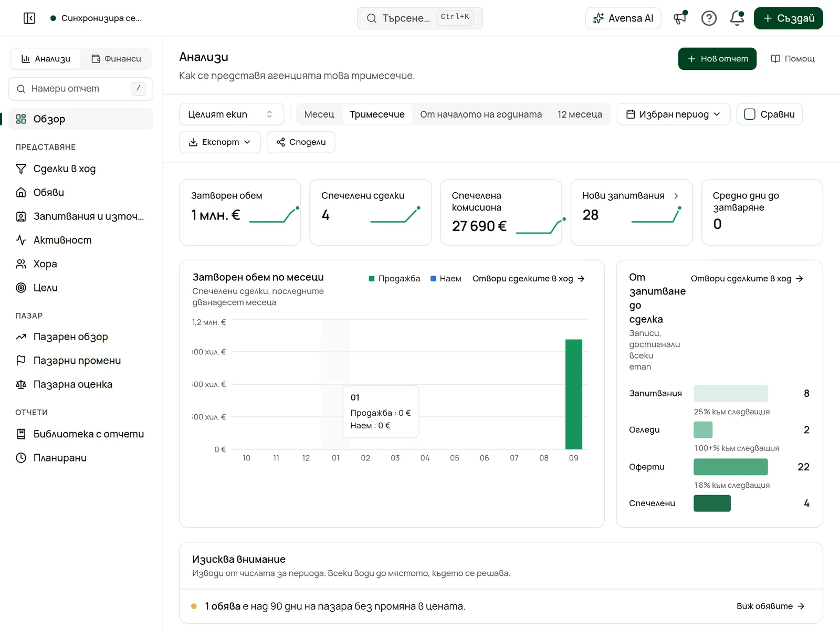Select Тримесечие period option
Viewport: 840px width, 630px height.
pos(377,114)
